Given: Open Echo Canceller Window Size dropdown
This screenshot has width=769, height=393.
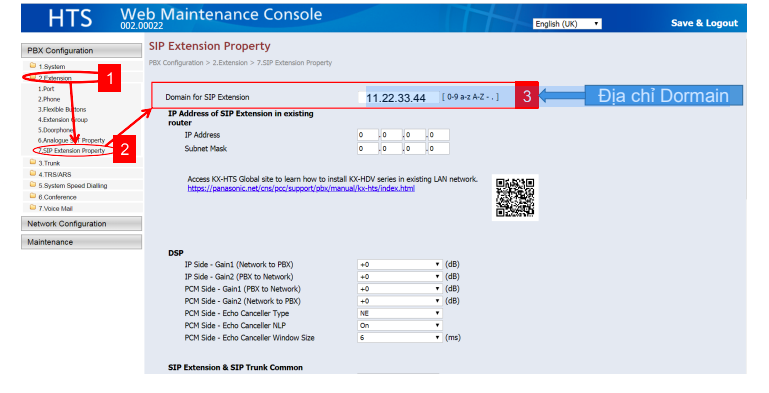Looking at the screenshot, I should [400, 338].
